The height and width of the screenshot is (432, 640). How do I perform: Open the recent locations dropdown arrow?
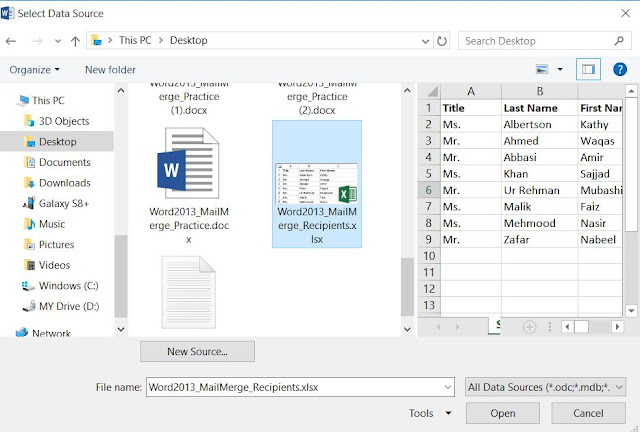coord(58,41)
